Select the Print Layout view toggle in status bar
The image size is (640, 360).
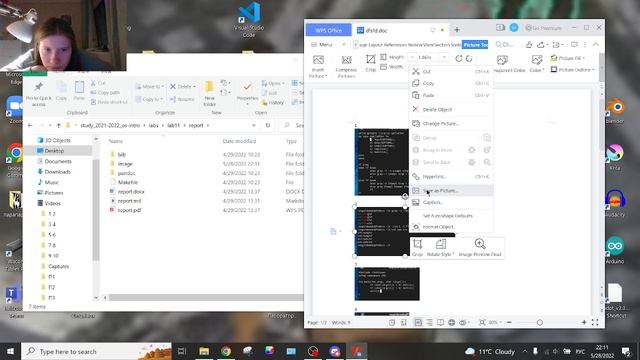pos(418,322)
